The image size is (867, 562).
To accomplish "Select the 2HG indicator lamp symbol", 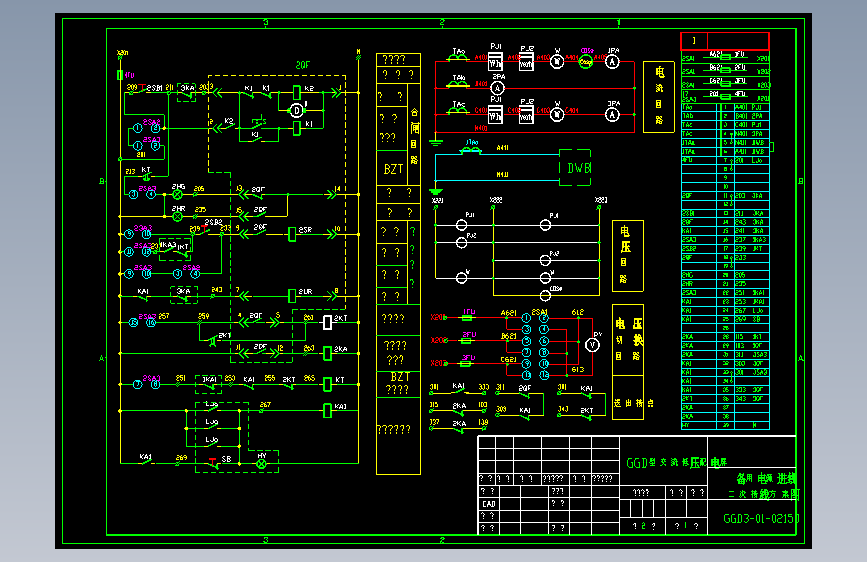I will point(177,194).
